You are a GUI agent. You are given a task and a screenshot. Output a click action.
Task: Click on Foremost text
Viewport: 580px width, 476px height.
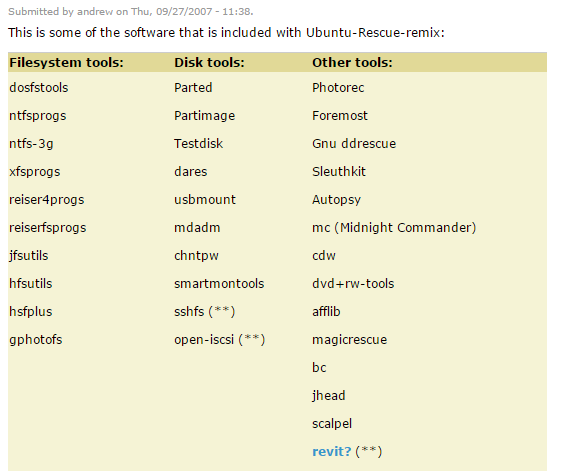(x=340, y=116)
